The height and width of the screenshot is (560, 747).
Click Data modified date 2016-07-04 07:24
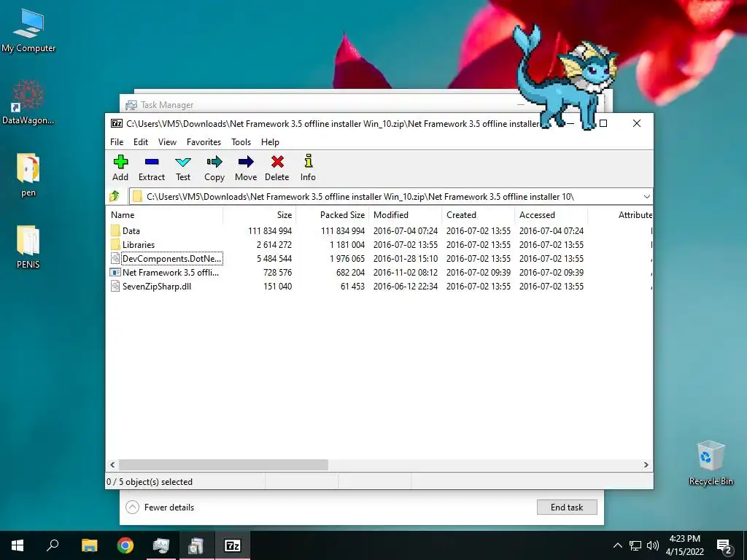406,231
